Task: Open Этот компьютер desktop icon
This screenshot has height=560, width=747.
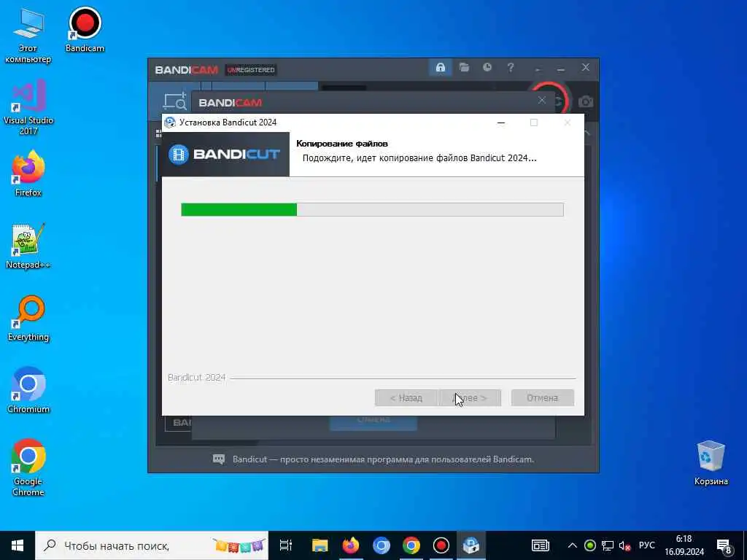Action: 28,36
